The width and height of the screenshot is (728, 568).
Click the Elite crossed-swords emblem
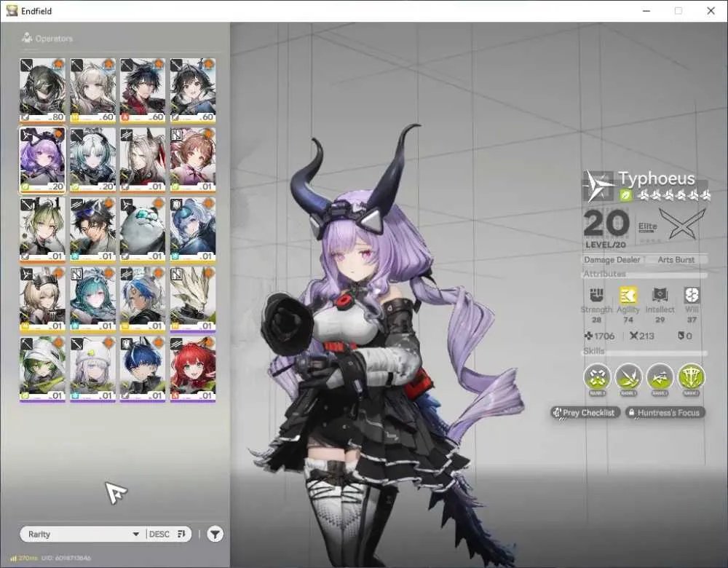pyautogui.click(x=683, y=224)
